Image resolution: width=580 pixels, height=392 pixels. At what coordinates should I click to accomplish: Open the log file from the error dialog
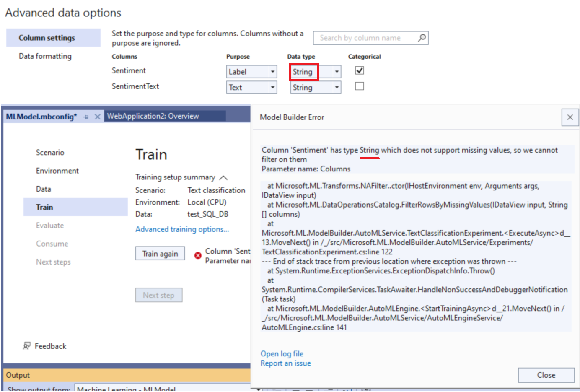(282, 353)
